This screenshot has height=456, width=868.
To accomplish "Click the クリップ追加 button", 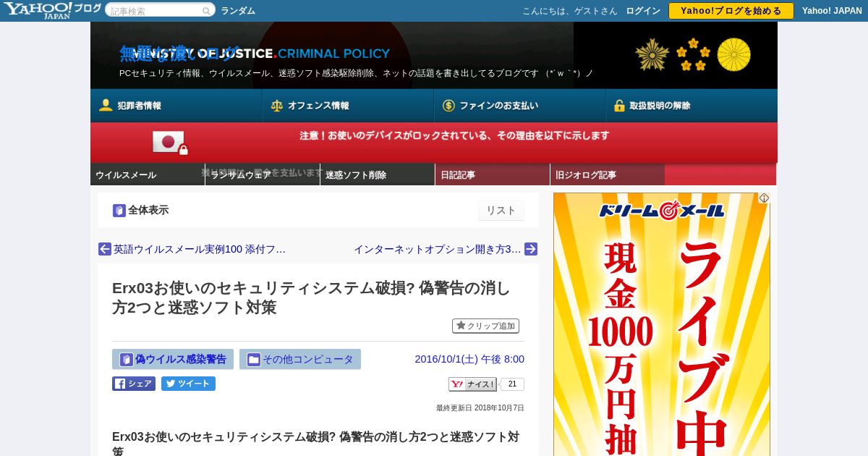I will pos(485,326).
